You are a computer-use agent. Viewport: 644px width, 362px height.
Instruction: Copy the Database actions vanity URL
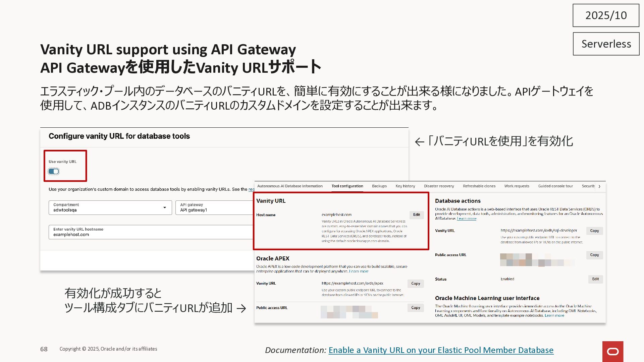point(594,231)
